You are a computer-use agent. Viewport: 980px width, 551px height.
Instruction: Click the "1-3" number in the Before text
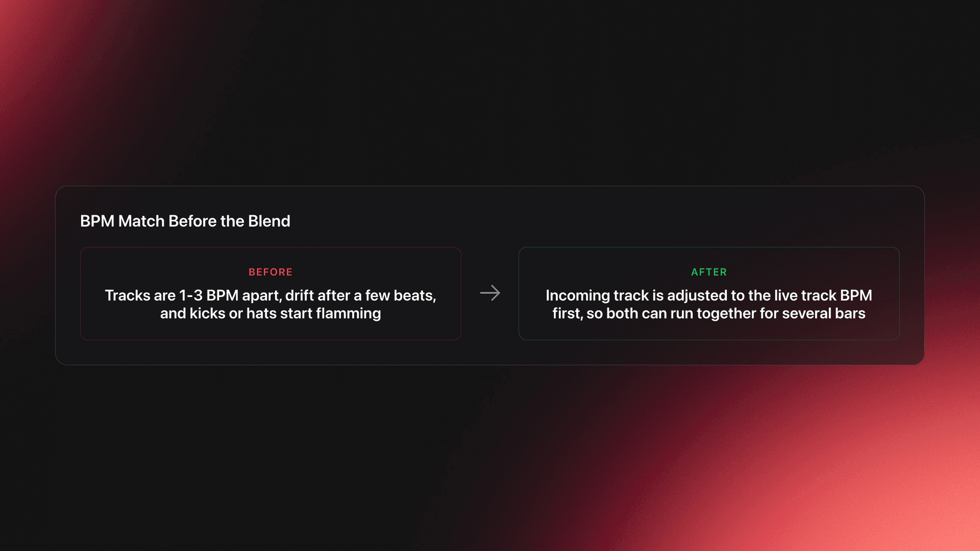tap(191, 295)
